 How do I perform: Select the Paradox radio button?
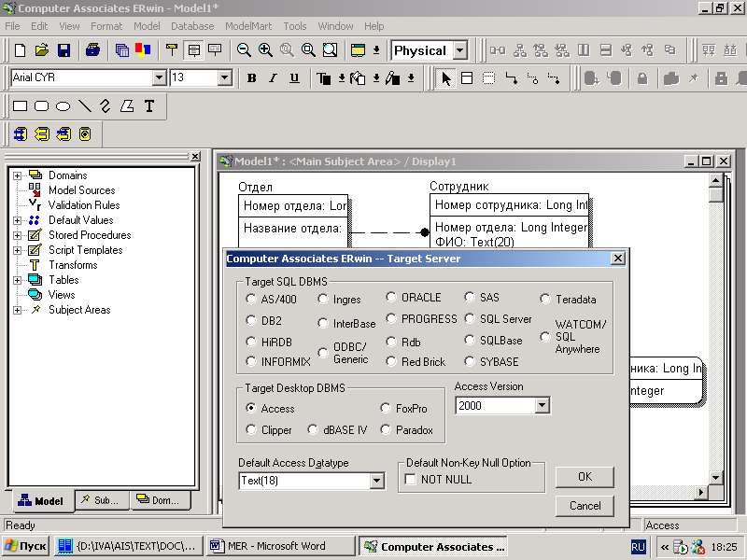coord(386,429)
